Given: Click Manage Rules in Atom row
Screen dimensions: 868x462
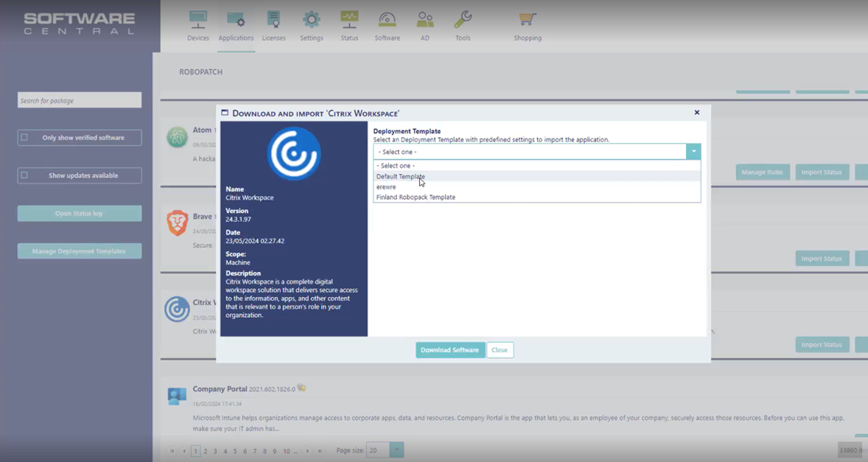Looking at the screenshot, I should coord(763,172).
